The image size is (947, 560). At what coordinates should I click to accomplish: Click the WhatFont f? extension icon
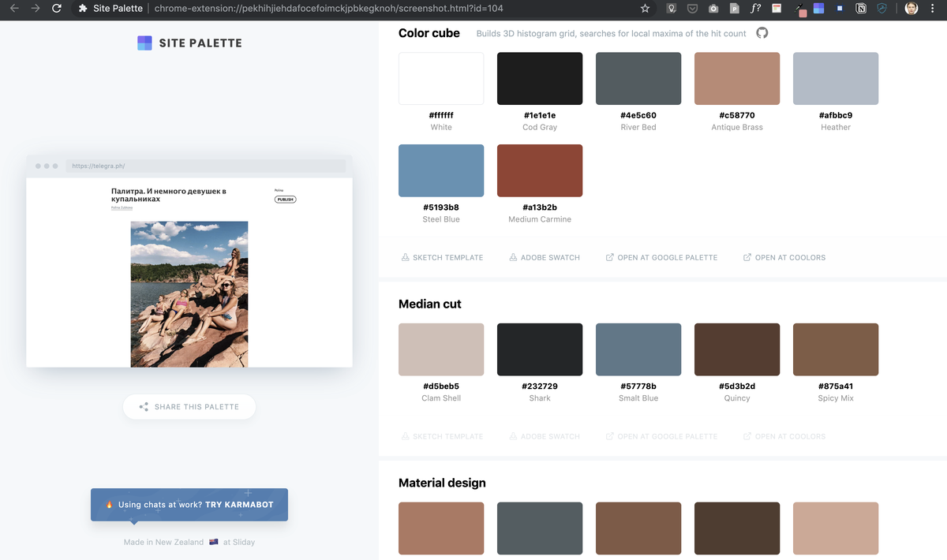[x=755, y=9]
